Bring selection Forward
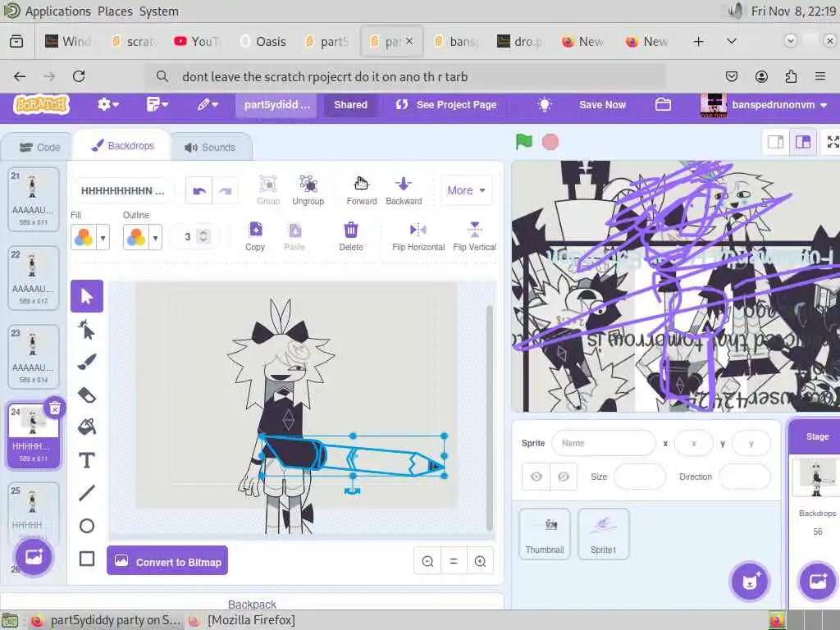Viewport: 840px width, 630px height. pos(362,190)
